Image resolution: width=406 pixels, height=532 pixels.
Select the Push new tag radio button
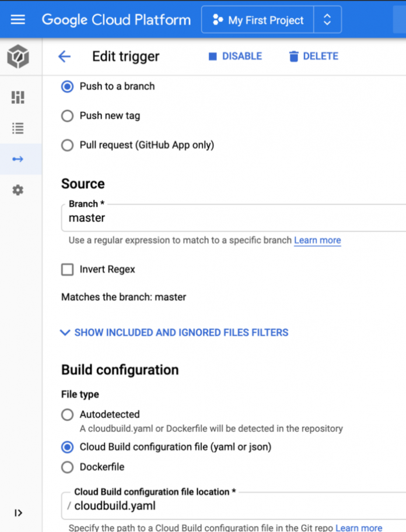(67, 114)
